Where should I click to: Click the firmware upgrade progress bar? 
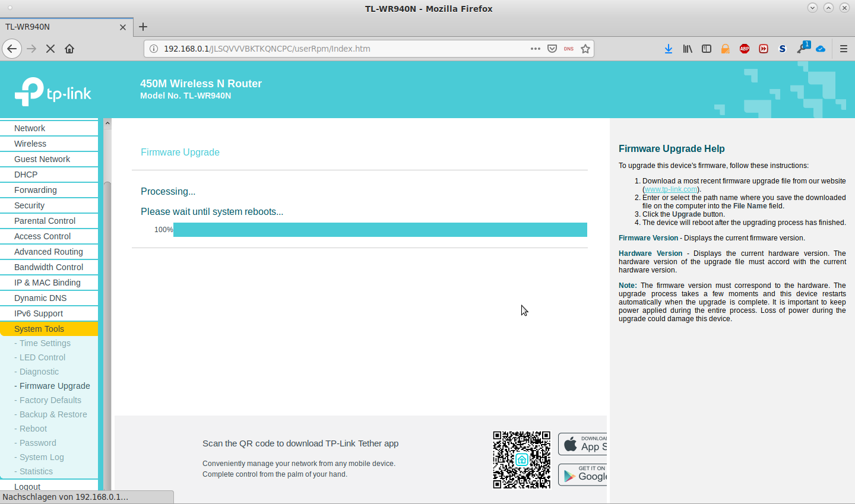(x=380, y=230)
